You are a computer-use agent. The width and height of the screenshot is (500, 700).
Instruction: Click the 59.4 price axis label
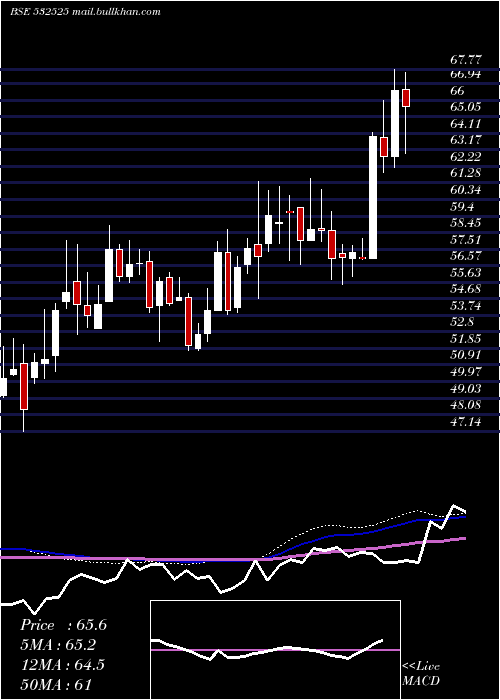coord(462,207)
